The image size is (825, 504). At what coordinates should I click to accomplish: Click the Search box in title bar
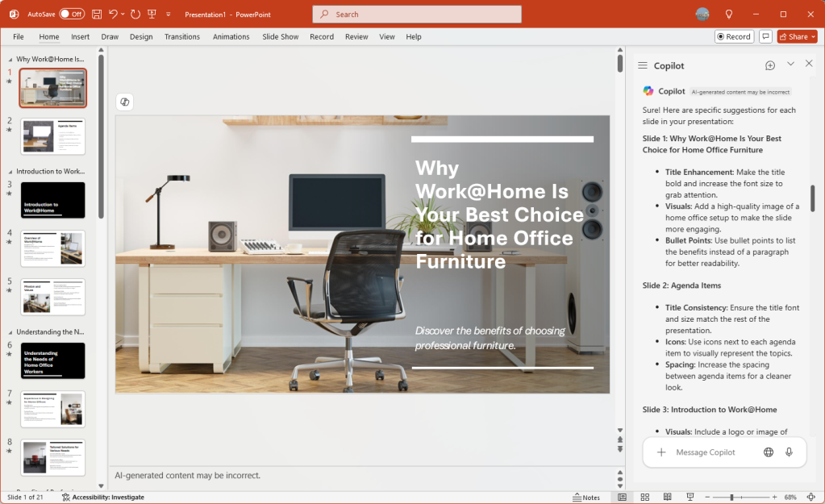(417, 15)
